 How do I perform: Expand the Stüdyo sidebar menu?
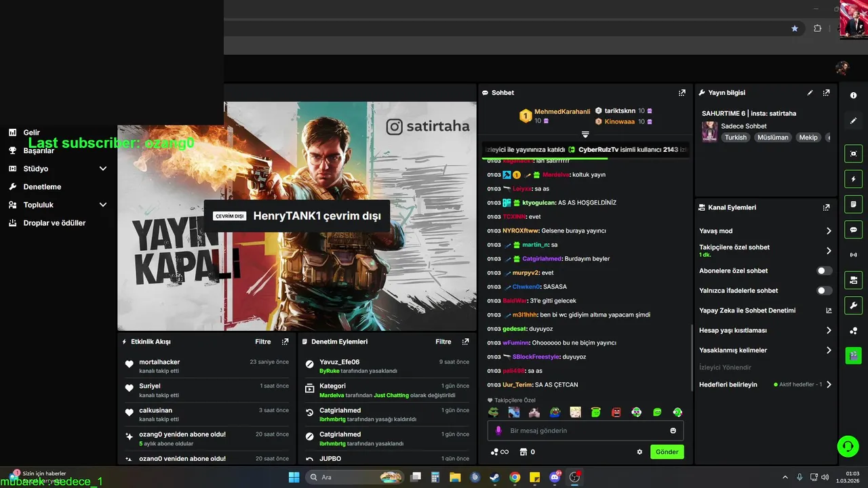103,169
